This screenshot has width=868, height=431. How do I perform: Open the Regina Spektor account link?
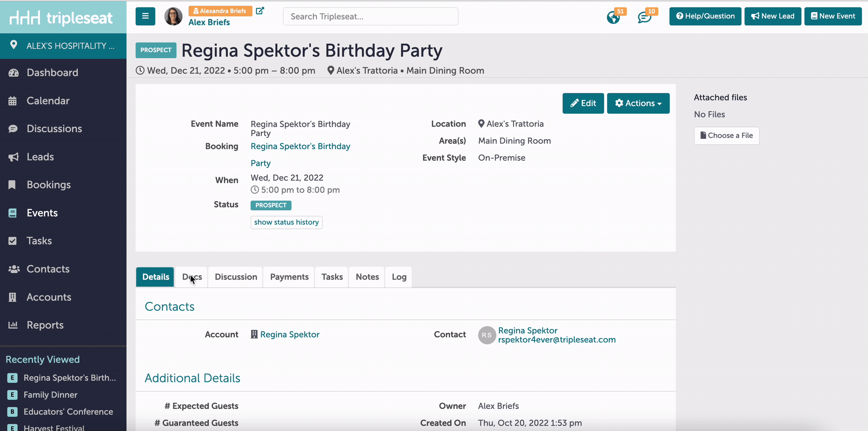290,334
